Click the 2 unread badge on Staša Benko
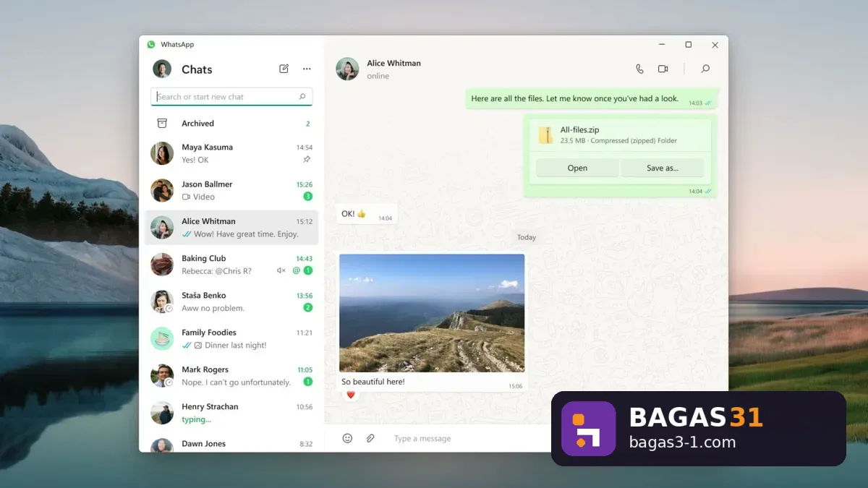Image resolution: width=868 pixels, height=488 pixels. [x=308, y=307]
